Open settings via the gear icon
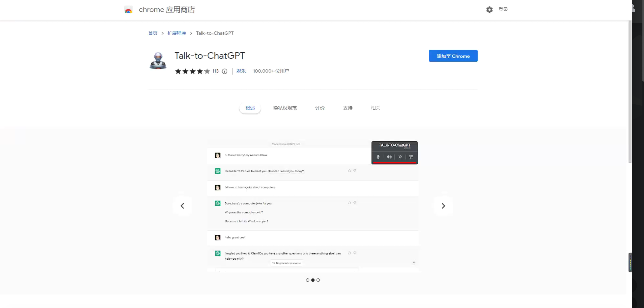The image size is (644, 308). pos(489,10)
